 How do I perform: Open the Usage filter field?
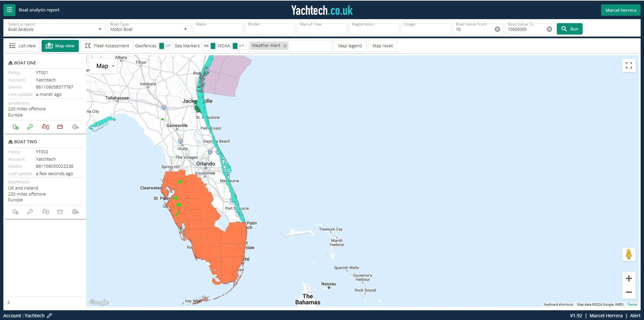pyautogui.click(x=426, y=29)
